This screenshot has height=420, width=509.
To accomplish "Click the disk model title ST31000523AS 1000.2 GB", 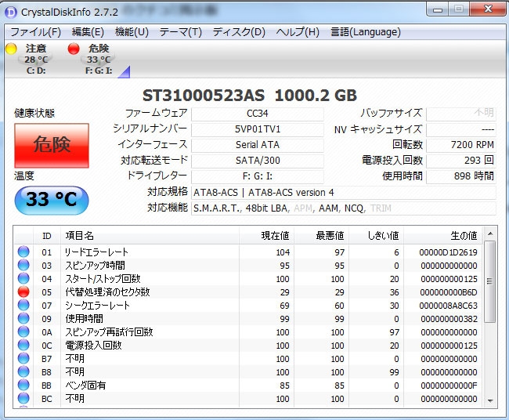I will (x=249, y=96).
